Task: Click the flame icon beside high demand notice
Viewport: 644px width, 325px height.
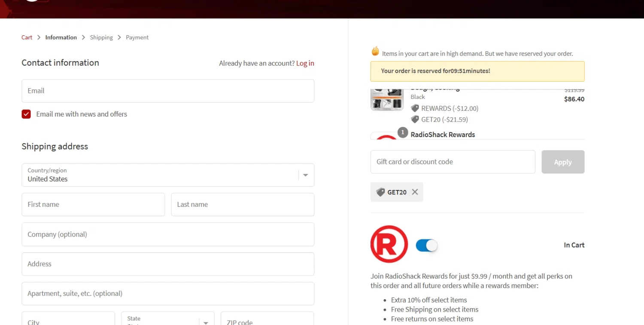Action: click(375, 52)
